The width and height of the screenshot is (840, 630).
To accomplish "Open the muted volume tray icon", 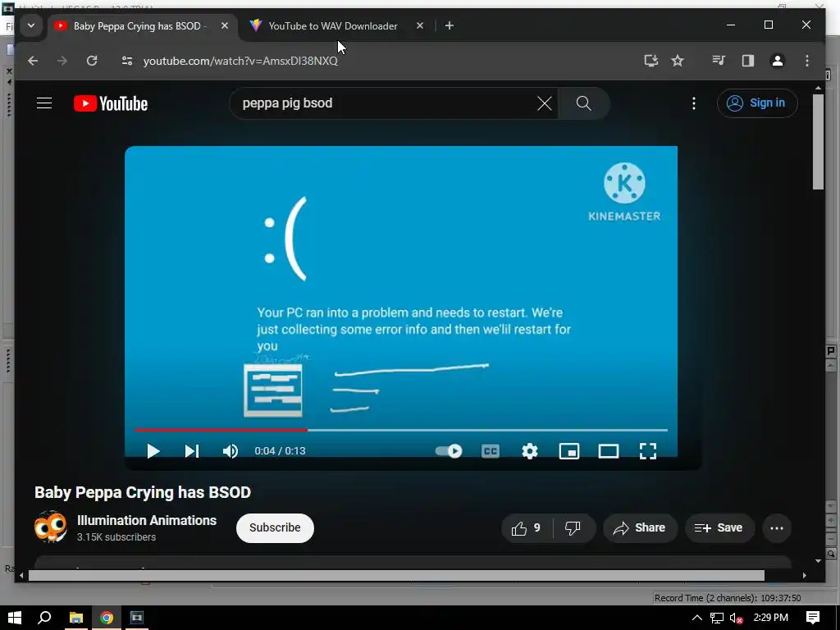I will point(737,618).
